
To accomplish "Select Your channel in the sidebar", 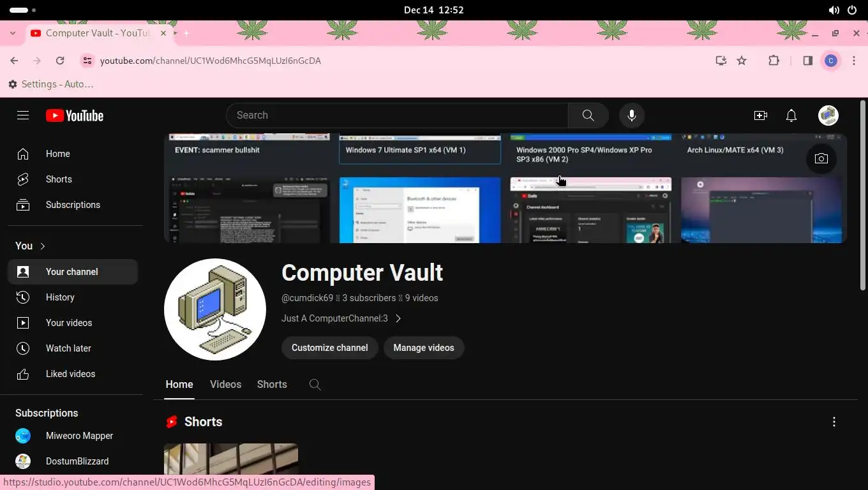I will coord(73,272).
